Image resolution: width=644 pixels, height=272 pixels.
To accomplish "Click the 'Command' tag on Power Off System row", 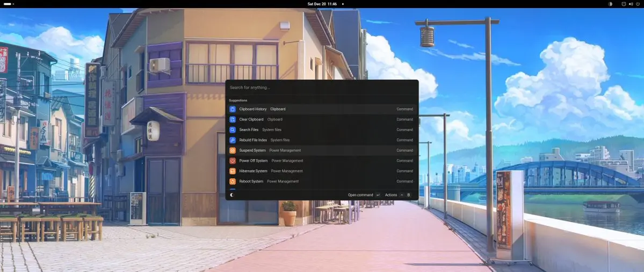I will pyautogui.click(x=404, y=161).
